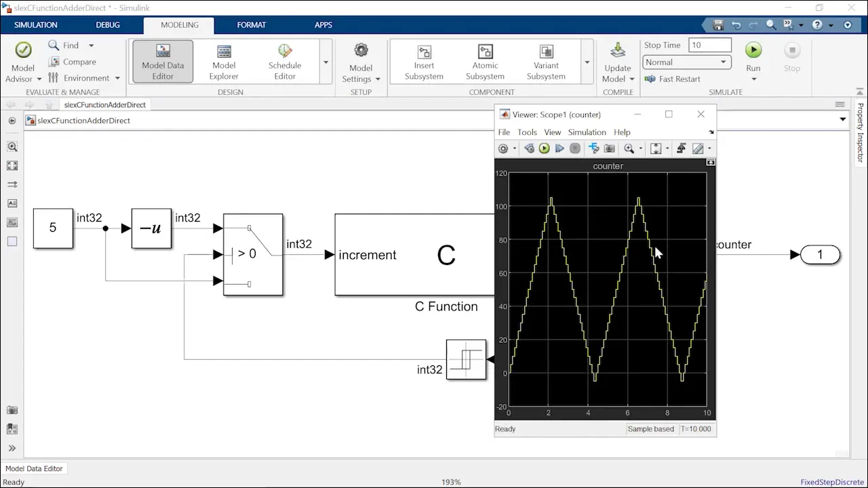This screenshot has width=868, height=488.
Task: Click the Stop Time input field
Action: click(709, 45)
